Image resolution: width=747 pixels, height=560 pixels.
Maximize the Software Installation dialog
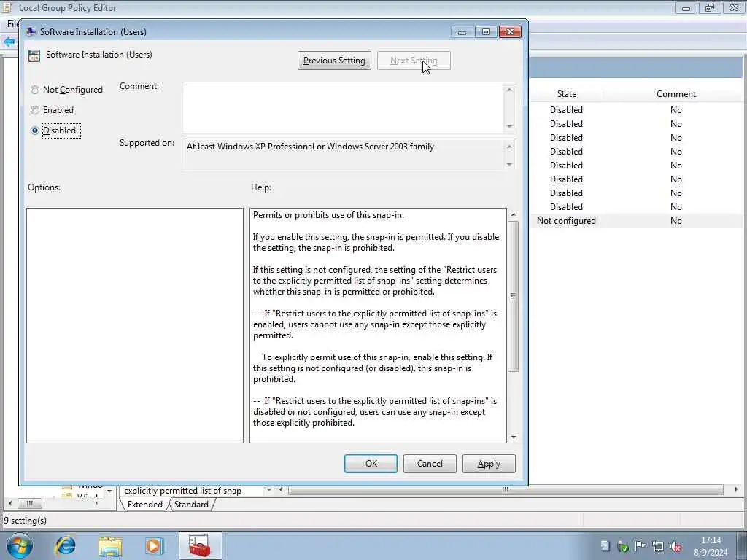coord(485,32)
